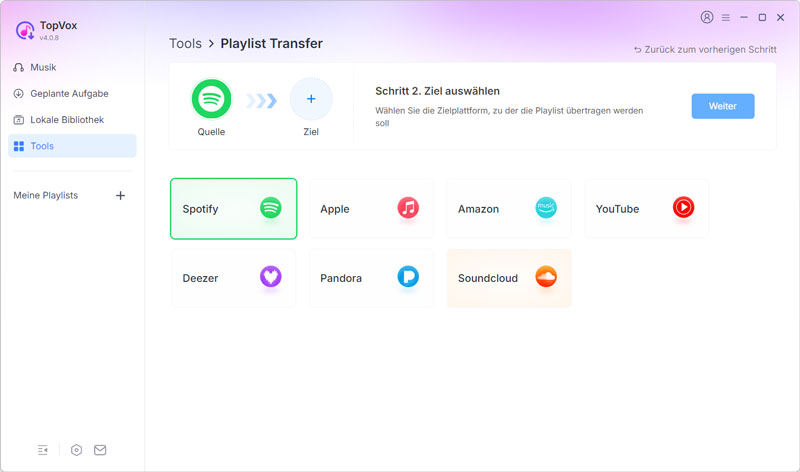Select the Pandora platform card

tap(371, 278)
